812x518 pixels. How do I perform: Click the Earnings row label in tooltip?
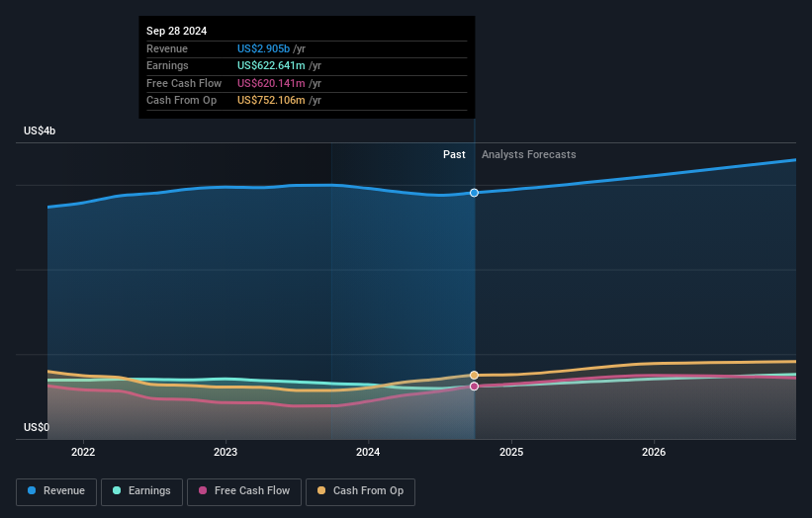click(167, 65)
